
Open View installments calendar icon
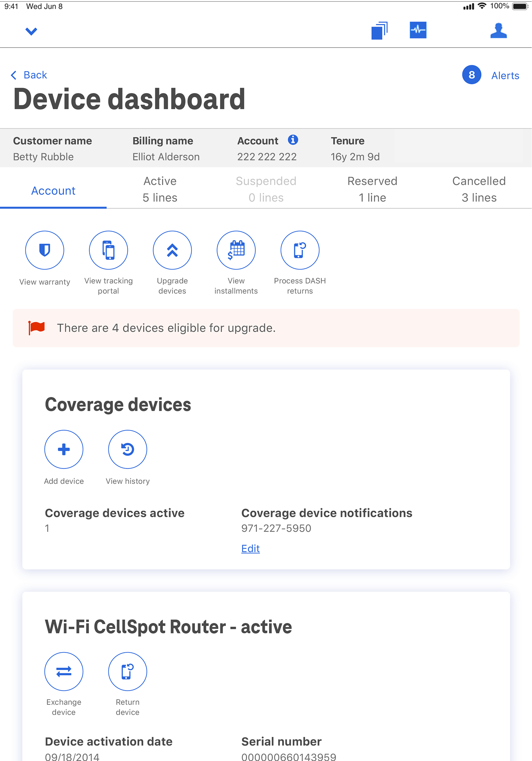236,250
